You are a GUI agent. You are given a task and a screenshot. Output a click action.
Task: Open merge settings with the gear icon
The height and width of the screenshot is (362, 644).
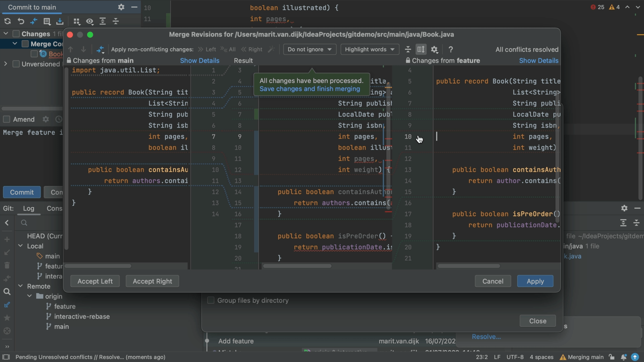point(435,49)
